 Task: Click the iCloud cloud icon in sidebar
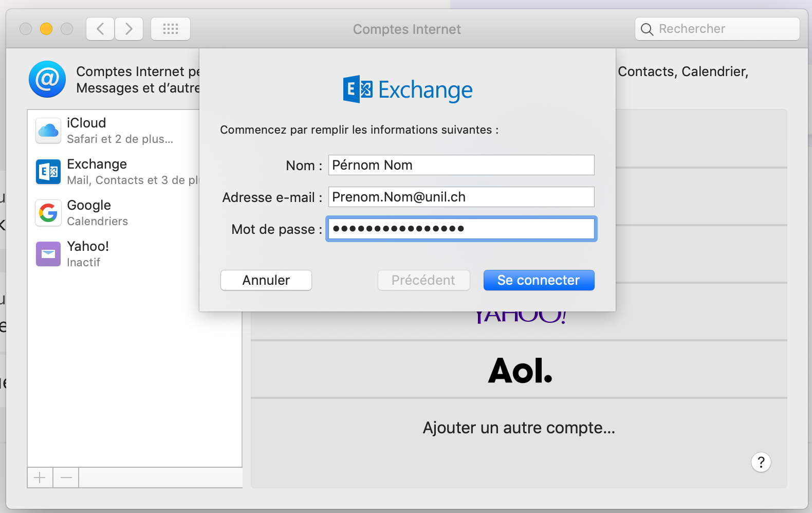point(48,131)
